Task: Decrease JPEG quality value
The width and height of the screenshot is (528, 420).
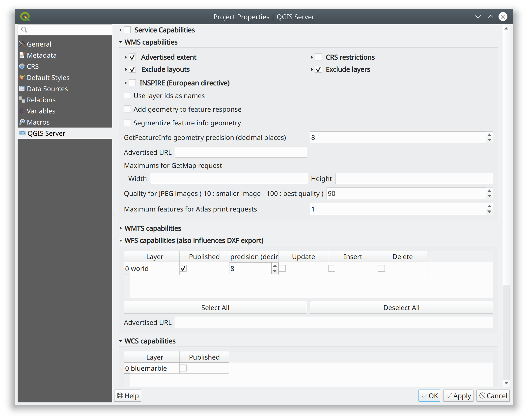Action: click(x=489, y=196)
